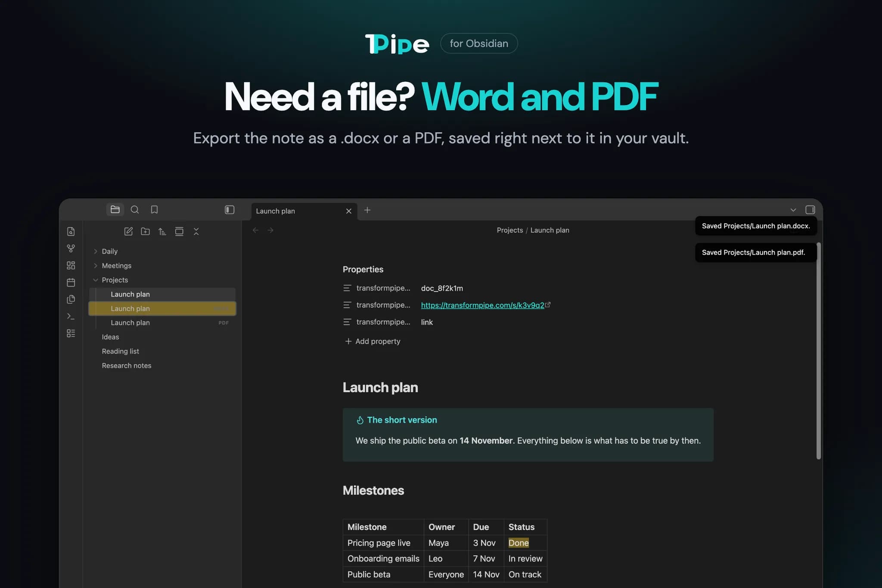Open the Launch plan PDF file
This screenshot has height=588, width=882.
[163, 323]
